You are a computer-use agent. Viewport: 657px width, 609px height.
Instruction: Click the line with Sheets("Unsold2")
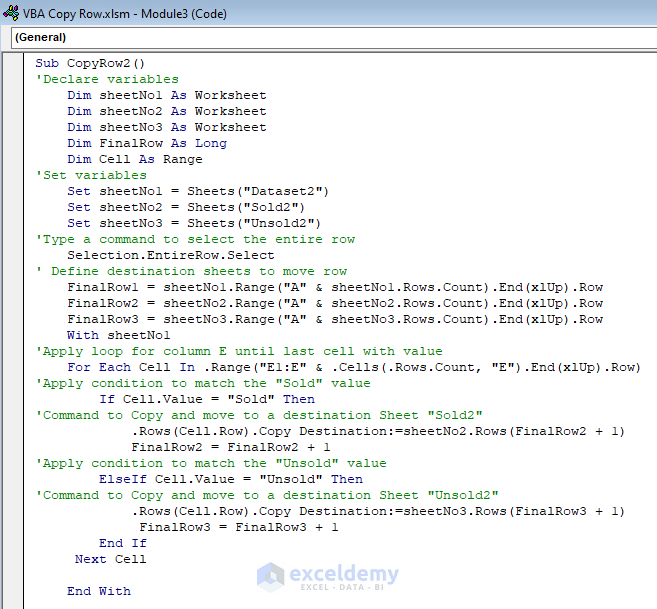point(194,223)
